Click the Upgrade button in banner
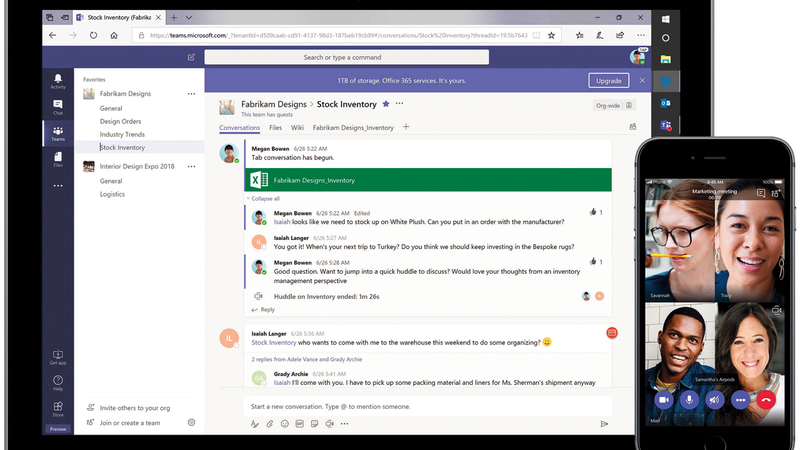The width and height of the screenshot is (800, 450). tap(608, 80)
